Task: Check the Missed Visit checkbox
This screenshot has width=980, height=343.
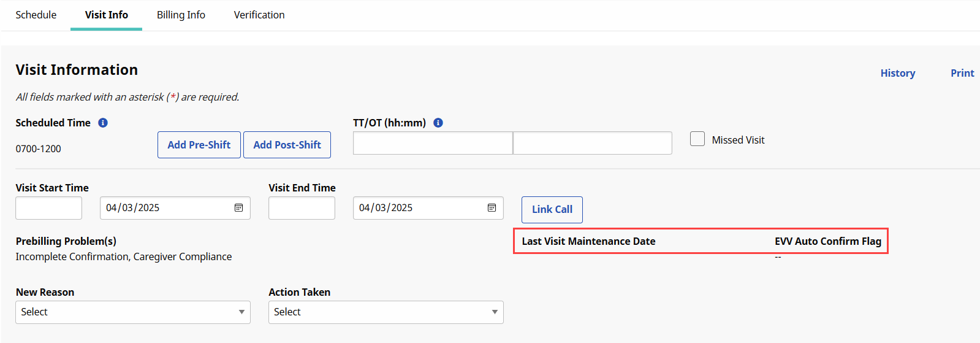Action: [x=697, y=139]
